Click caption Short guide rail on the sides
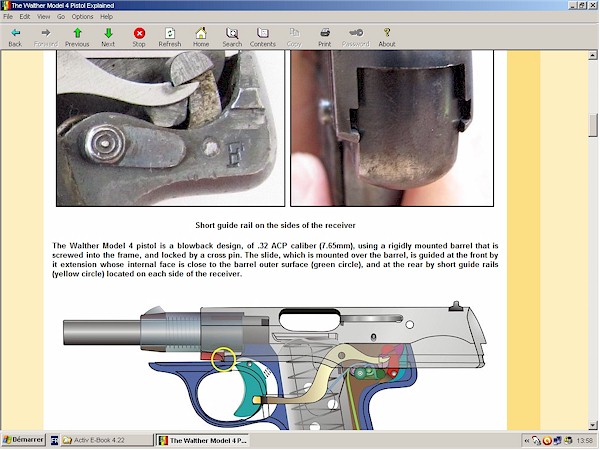600x450 pixels. (275, 225)
